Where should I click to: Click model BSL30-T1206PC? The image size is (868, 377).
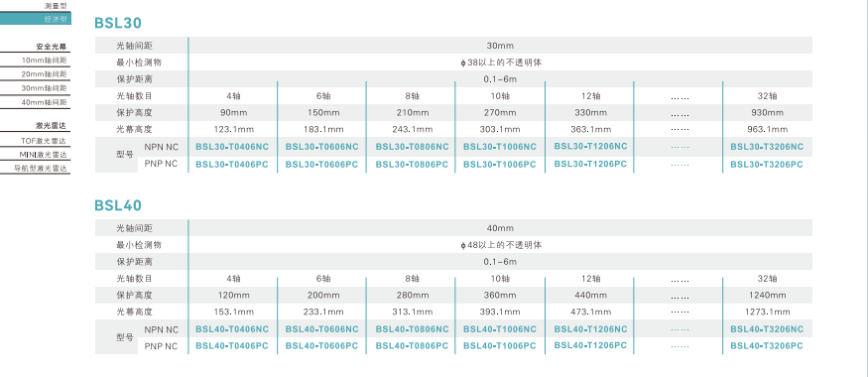pos(590,164)
